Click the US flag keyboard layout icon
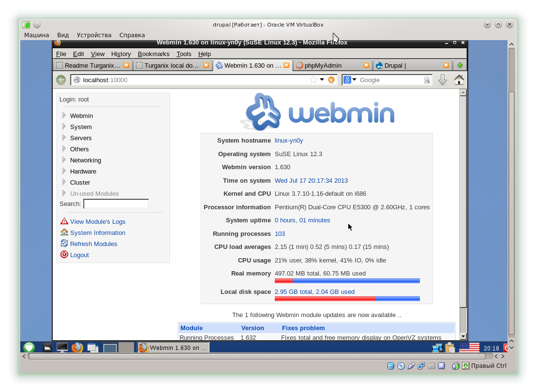Viewport: 536px width, 392px height. click(x=469, y=348)
